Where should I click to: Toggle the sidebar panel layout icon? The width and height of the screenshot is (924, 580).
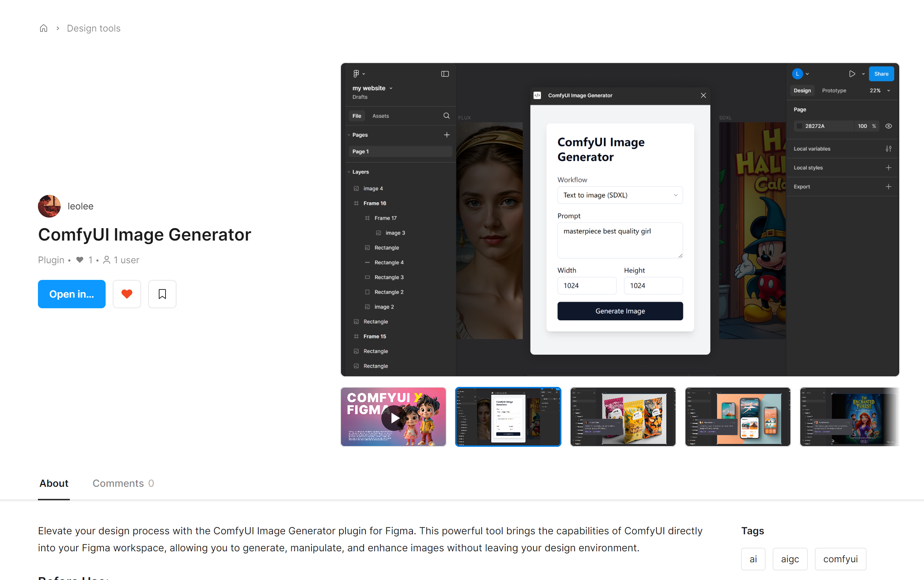(x=445, y=74)
